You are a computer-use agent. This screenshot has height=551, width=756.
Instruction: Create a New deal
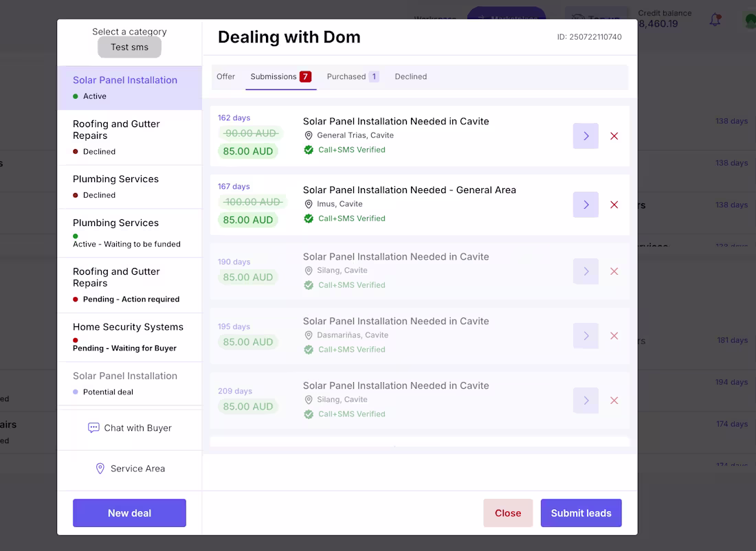[129, 513]
